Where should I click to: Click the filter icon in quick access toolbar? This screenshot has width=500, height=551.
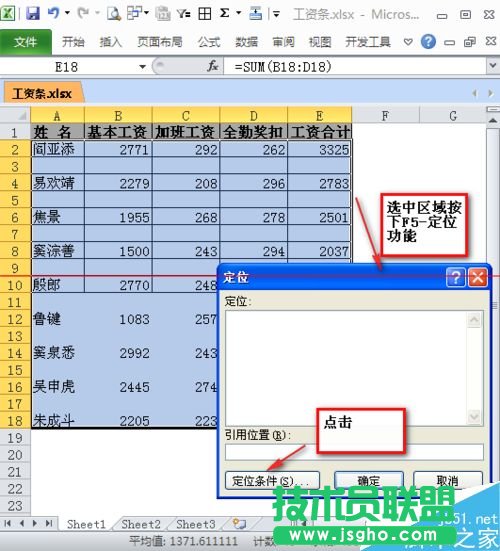(x=183, y=14)
